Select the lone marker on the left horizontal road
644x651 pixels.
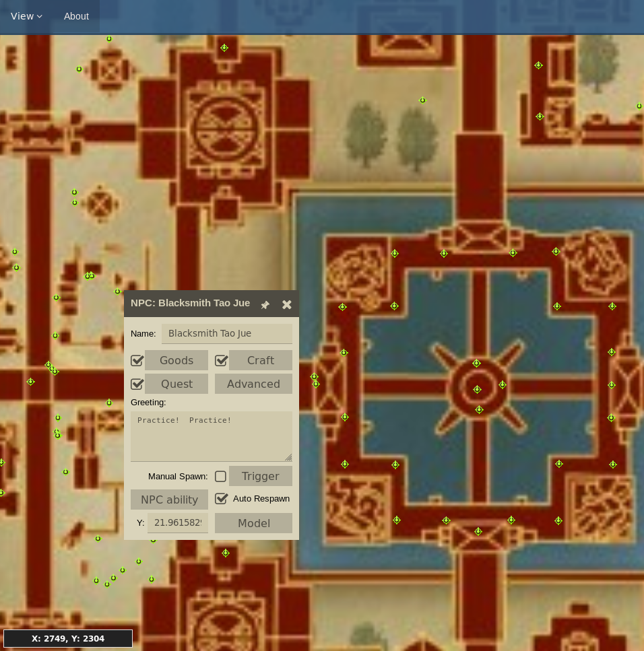click(x=30, y=382)
